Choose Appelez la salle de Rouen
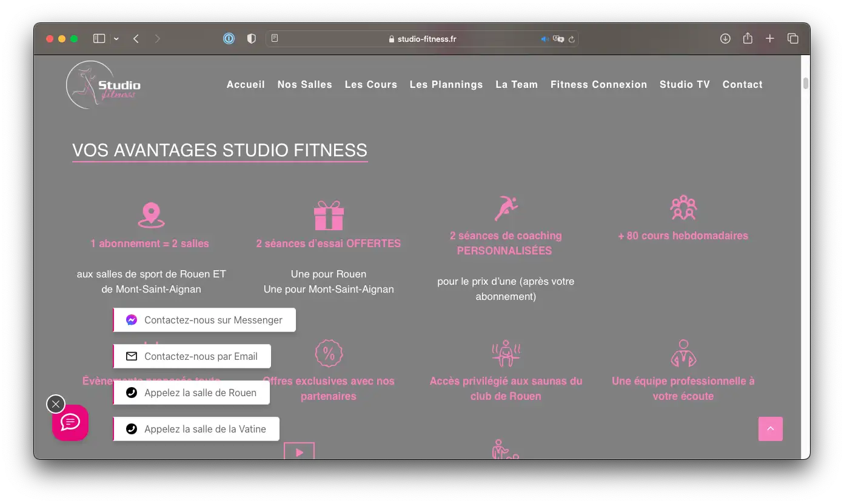 pos(192,393)
